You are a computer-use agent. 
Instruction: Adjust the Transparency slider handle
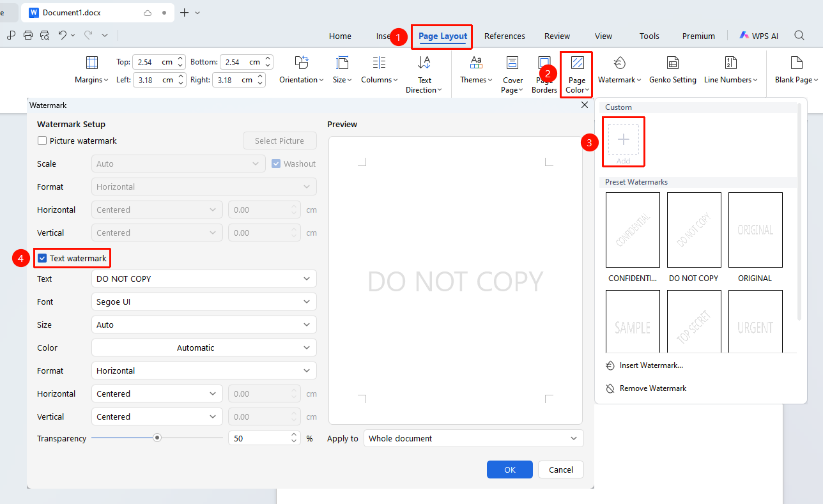click(157, 438)
